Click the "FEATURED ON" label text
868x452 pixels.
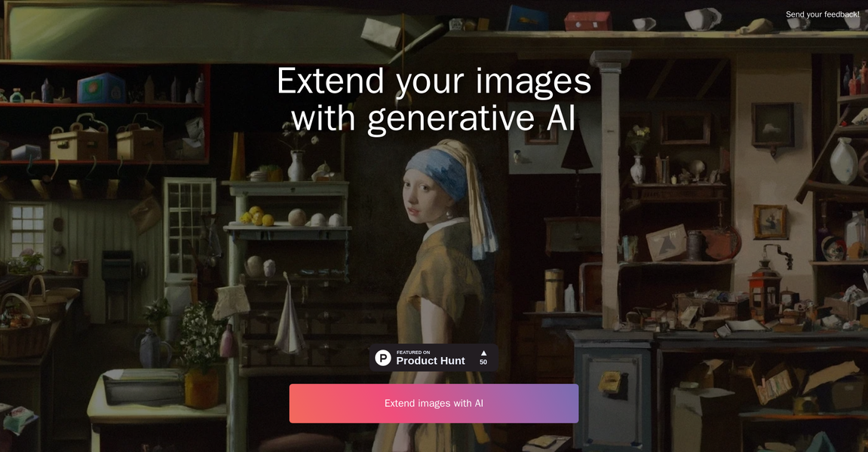(x=413, y=351)
